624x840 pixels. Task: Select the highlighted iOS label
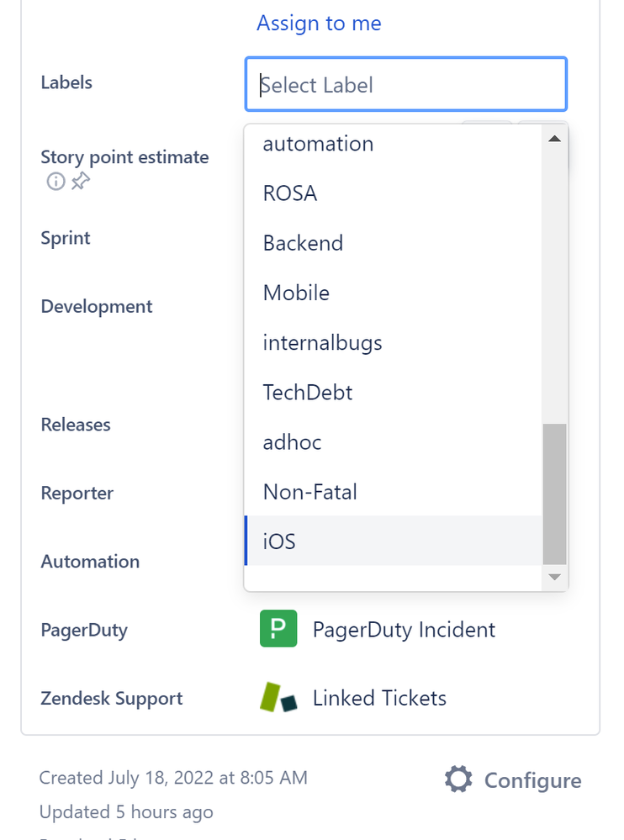(x=393, y=541)
